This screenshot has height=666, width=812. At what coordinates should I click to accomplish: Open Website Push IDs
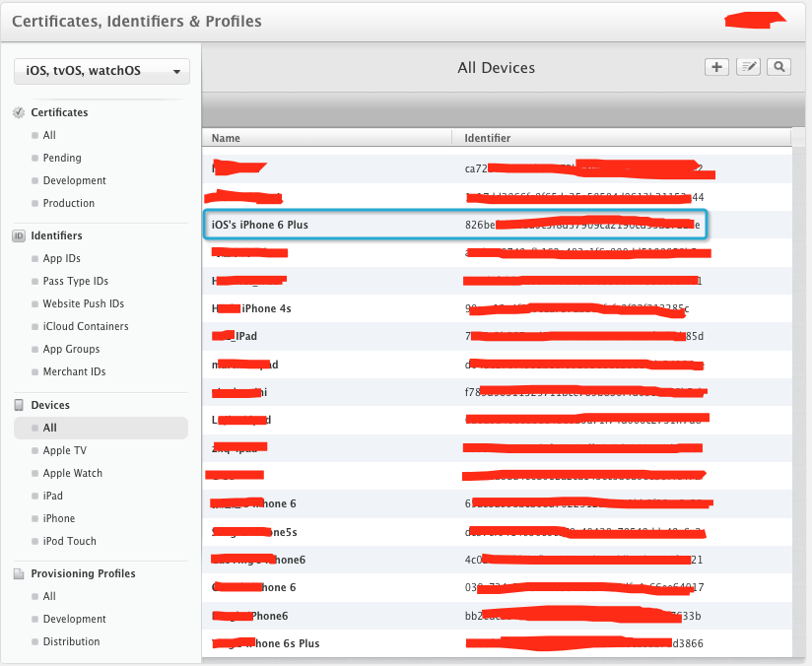tap(84, 304)
